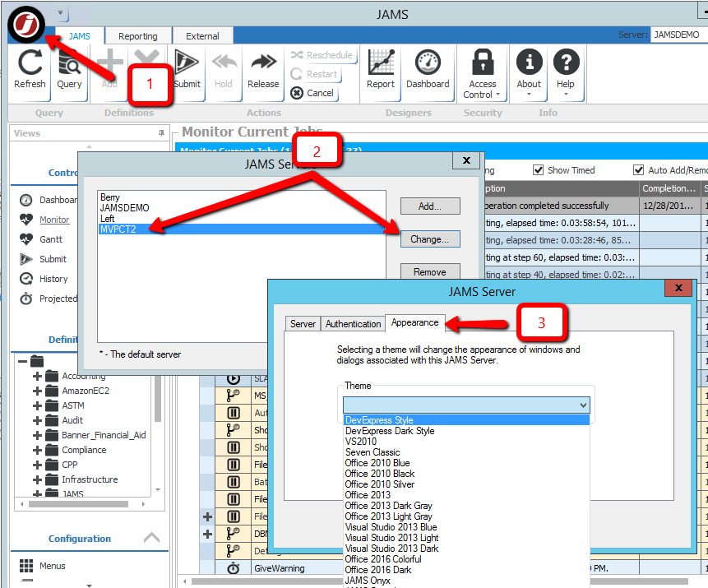Open the Projected view in the sidebar
Viewport: 708px width, 588px height.
pos(49,299)
